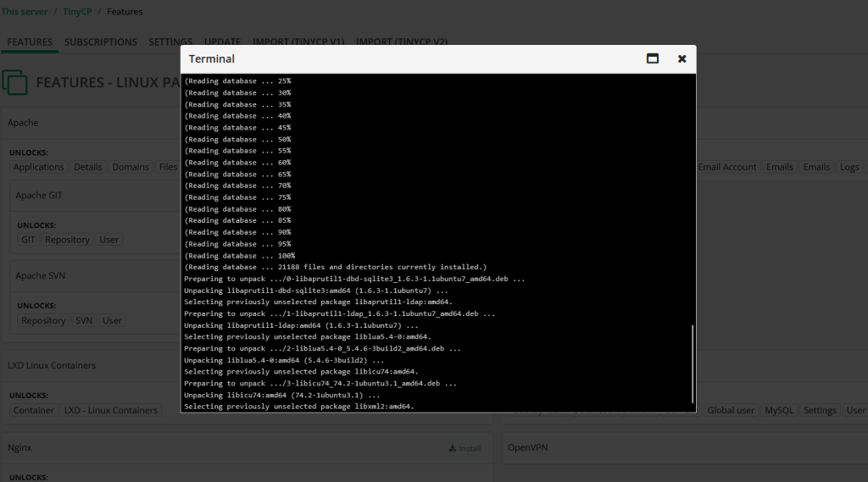Select the SVN tag under Apache SVN

[84, 320]
